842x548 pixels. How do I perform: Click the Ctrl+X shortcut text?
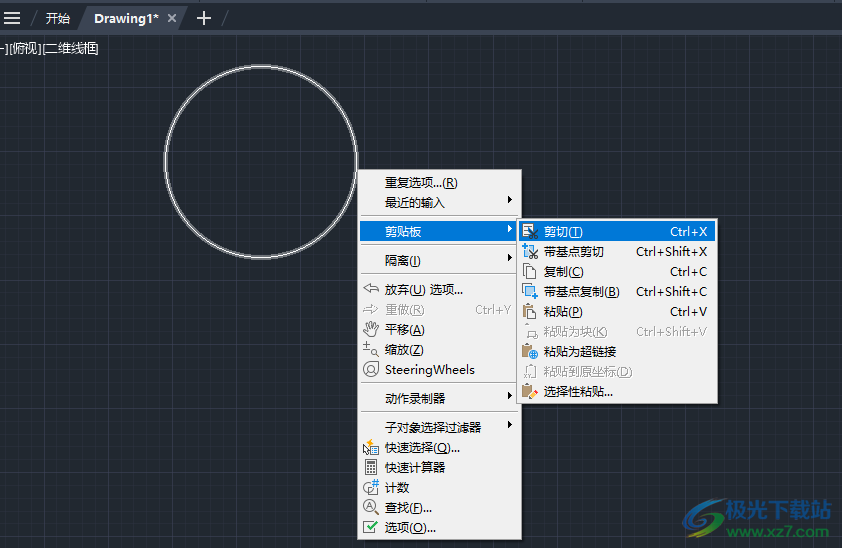pos(688,231)
